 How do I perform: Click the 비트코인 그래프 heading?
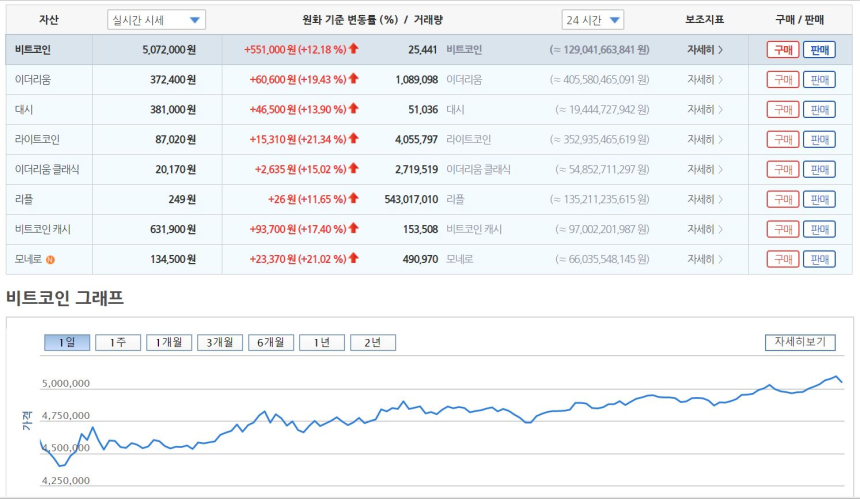pos(65,298)
